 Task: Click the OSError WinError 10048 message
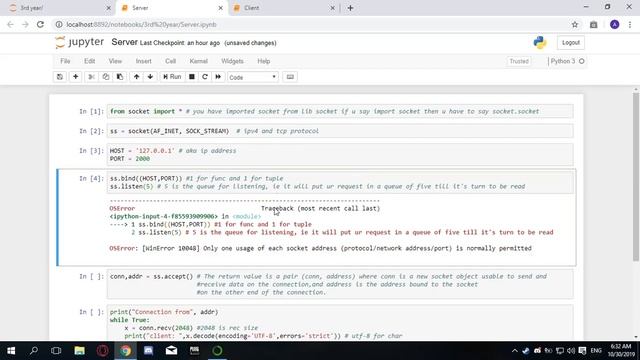(320, 248)
